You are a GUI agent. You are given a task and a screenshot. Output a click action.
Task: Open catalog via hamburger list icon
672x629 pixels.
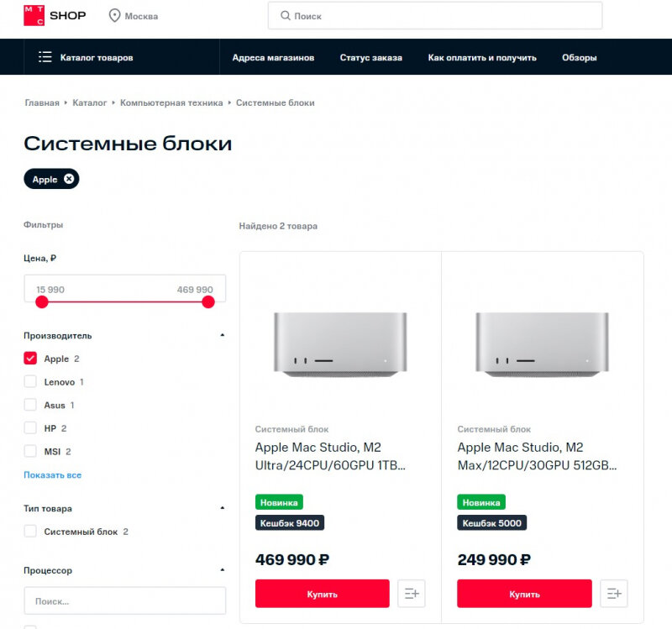(x=45, y=57)
